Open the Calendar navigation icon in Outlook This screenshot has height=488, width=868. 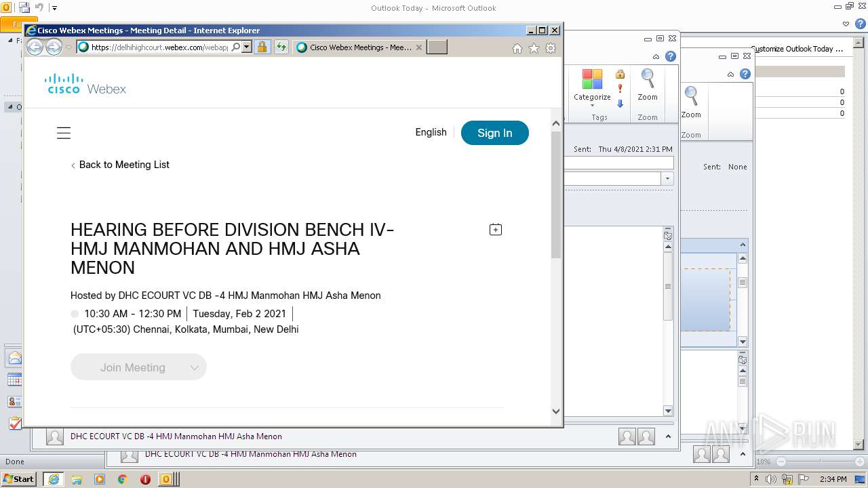coord(15,380)
